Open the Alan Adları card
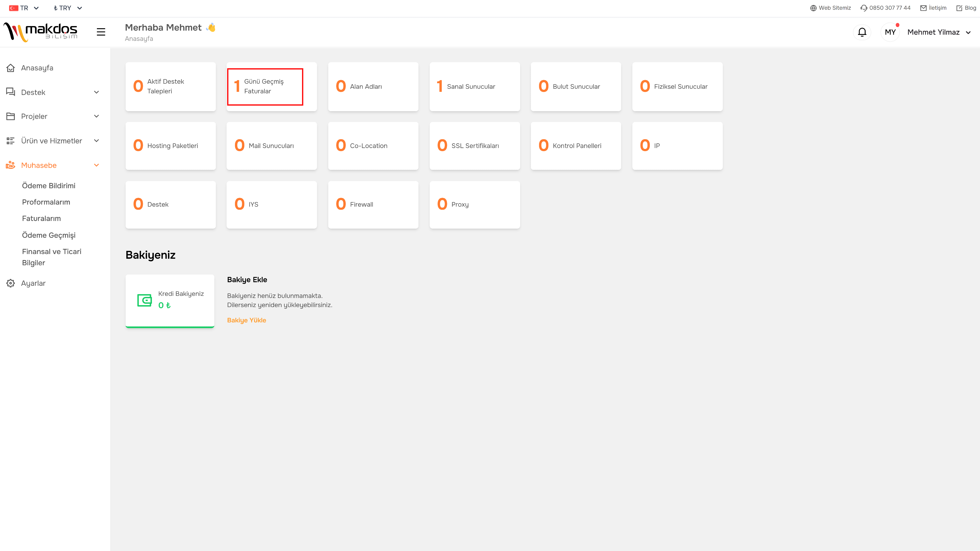 tap(373, 86)
